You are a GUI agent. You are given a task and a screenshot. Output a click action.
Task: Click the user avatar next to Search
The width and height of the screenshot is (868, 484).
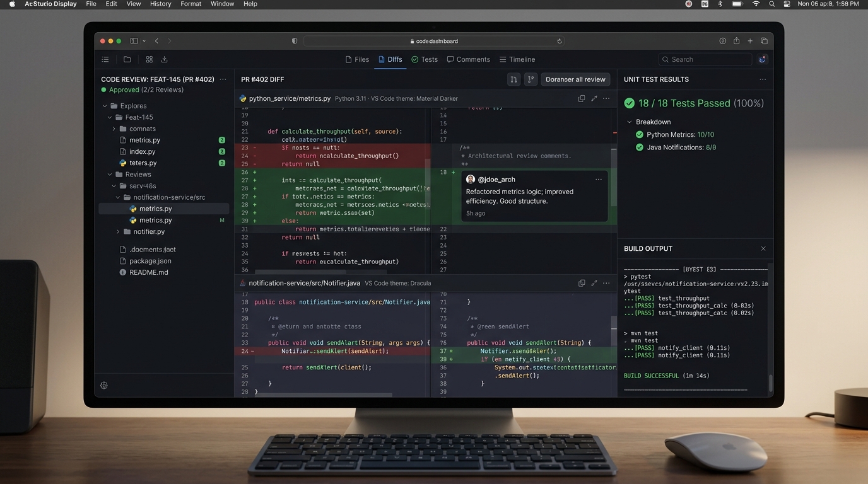coord(763,59)
